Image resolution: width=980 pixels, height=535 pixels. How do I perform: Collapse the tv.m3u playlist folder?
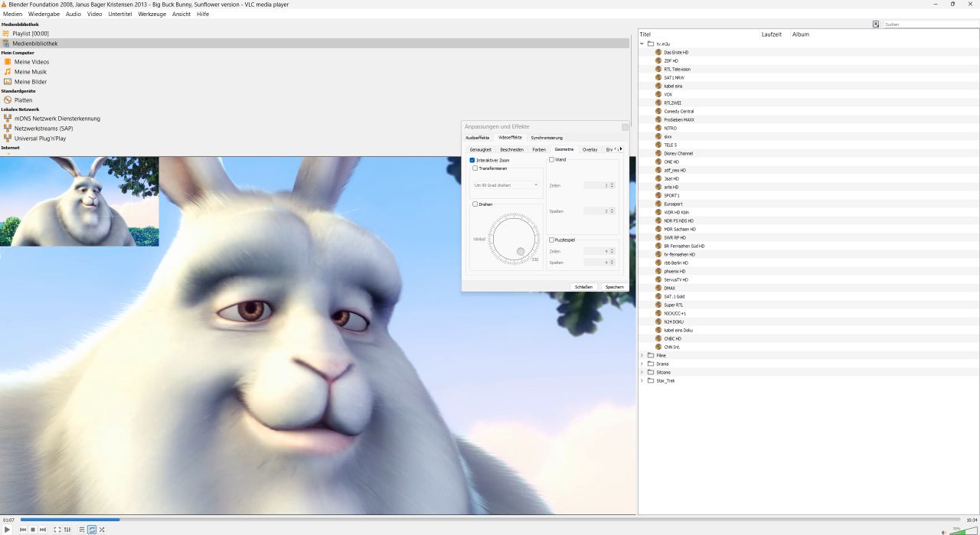click(x=642, y=44)
